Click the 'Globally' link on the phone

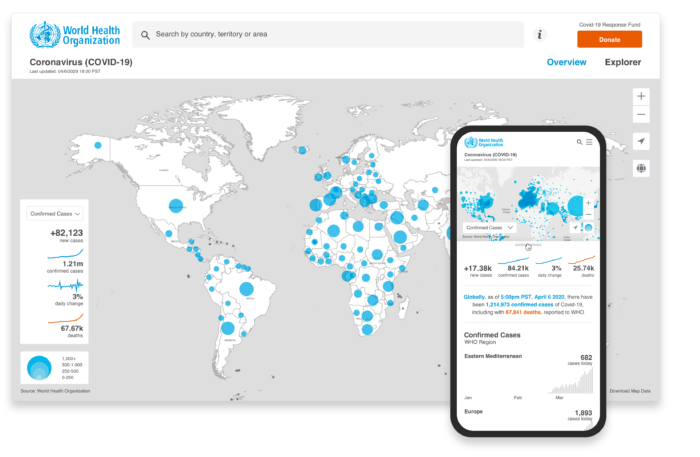point(474,297)
